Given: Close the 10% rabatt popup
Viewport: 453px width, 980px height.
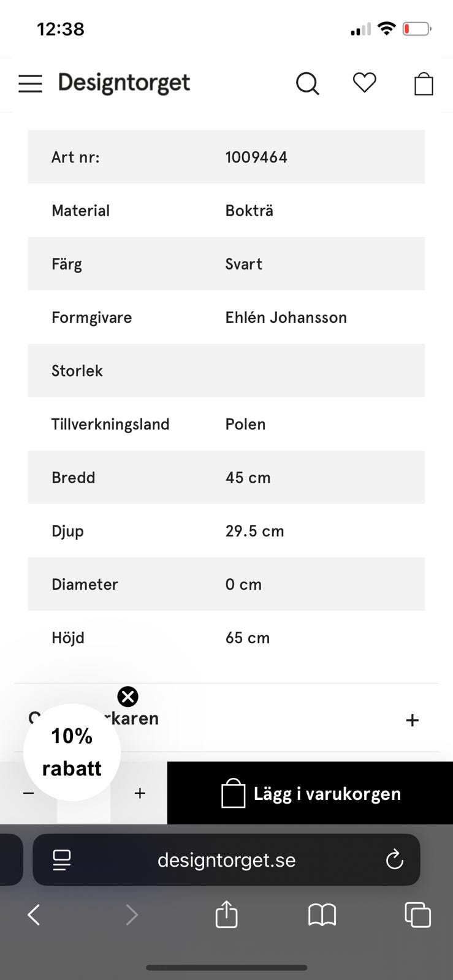Looking at the screenshot, I should (128, 696).
